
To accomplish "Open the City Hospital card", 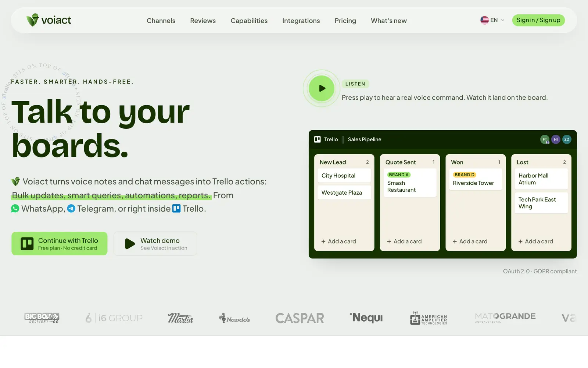I will (344, 176).
